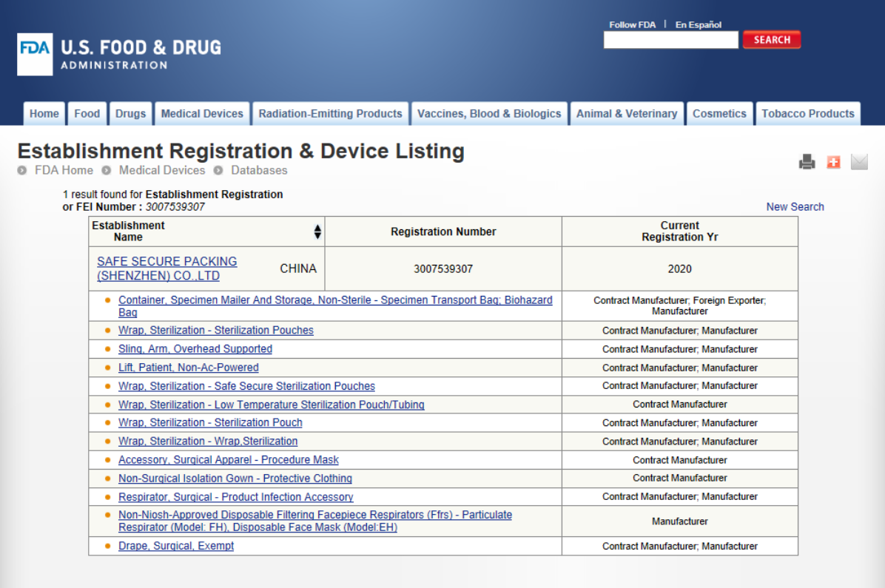
Task: Click the search text field
Action: pyautogui.click(x=670, y=40)
